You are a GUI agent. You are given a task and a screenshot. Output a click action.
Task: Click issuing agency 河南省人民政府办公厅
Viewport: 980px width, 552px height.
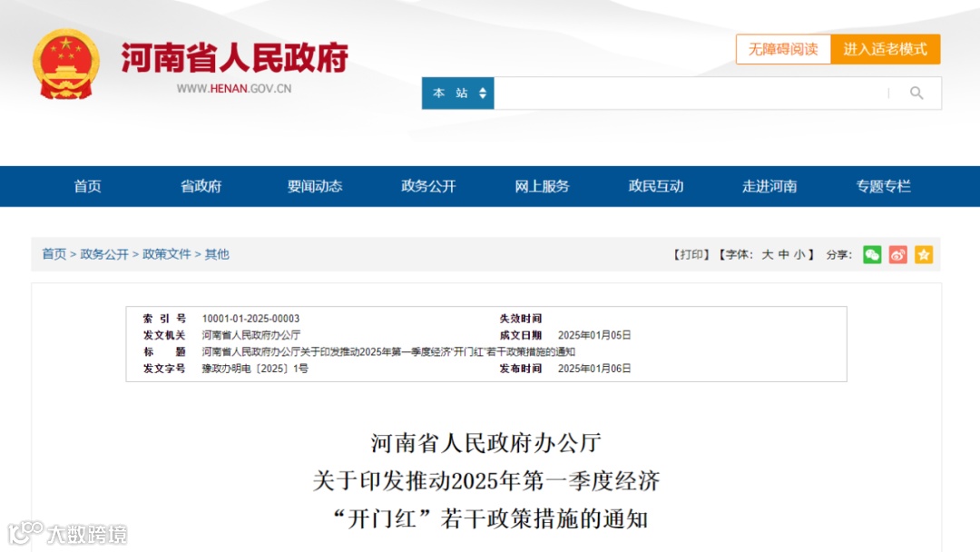[x=251, y=335]
